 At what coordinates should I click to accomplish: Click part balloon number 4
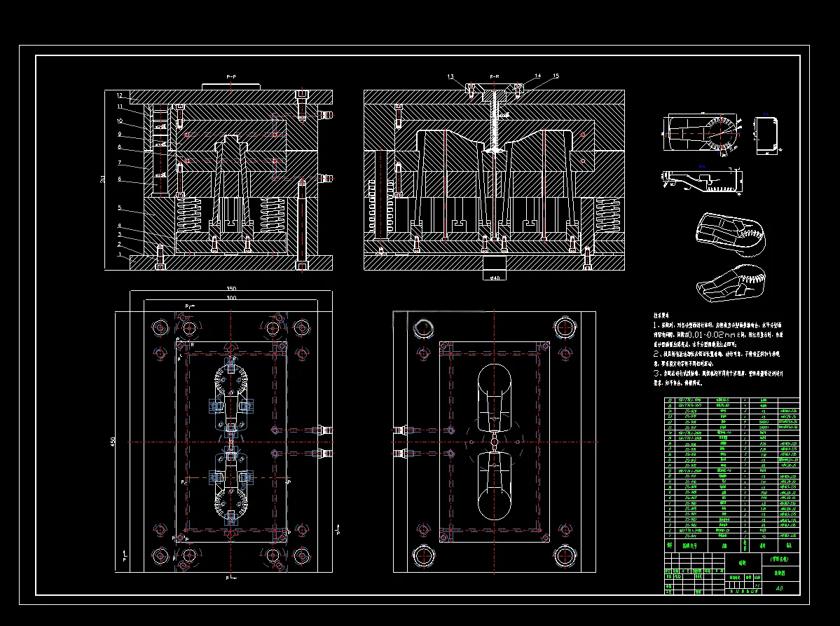[x=120, y=226]
